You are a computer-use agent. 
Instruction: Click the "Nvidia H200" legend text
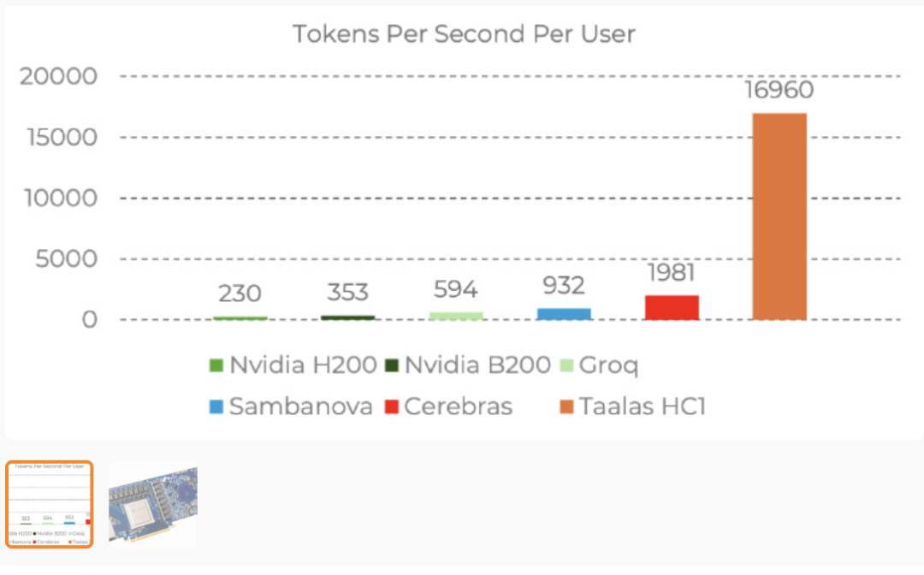[303, 366]
